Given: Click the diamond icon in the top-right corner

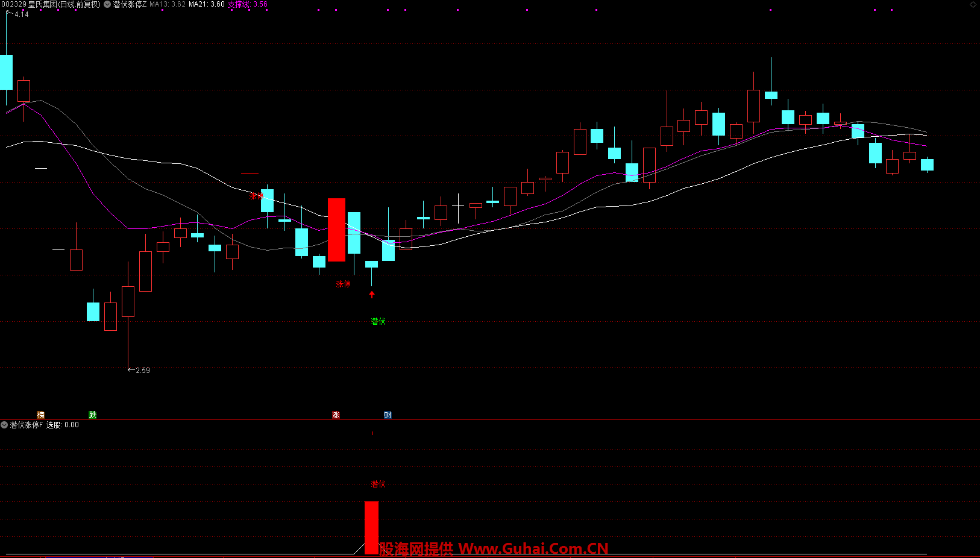Looking at the screenshot, I should tap(973, 4).
